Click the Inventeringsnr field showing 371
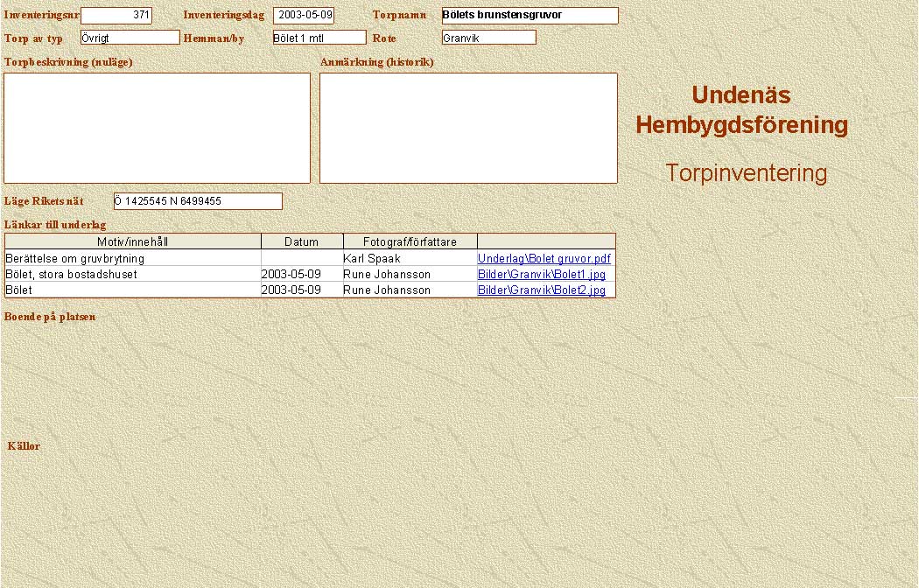 tap(116, 16)
